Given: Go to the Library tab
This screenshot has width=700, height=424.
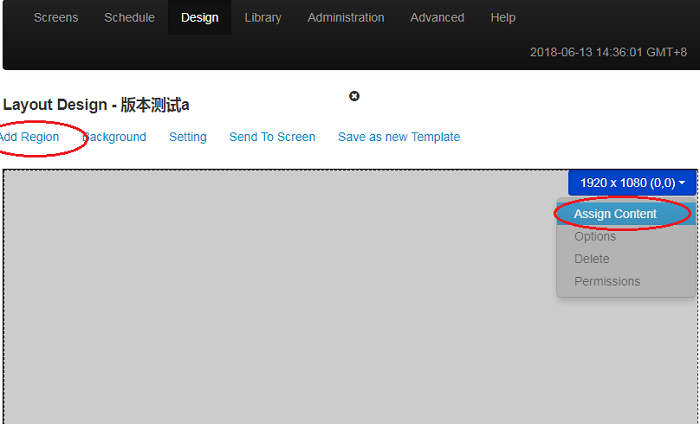Looking at the screenshot, I should [263, 18].
